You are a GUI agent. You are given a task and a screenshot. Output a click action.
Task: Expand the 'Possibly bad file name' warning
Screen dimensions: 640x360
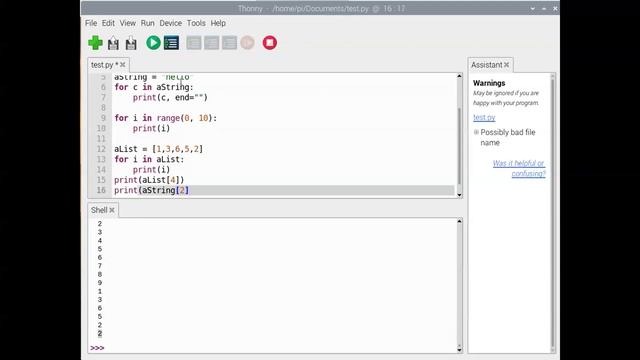click(x=476, y=132)
